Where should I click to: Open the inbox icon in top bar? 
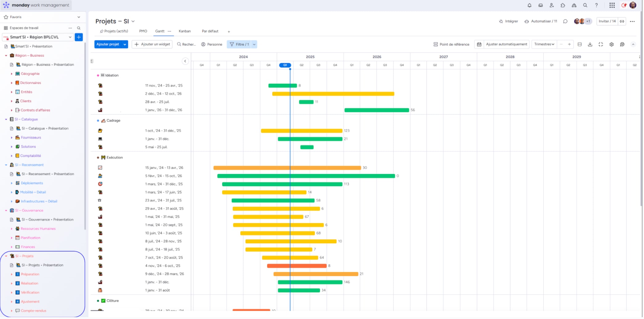[x=540, y=5]
